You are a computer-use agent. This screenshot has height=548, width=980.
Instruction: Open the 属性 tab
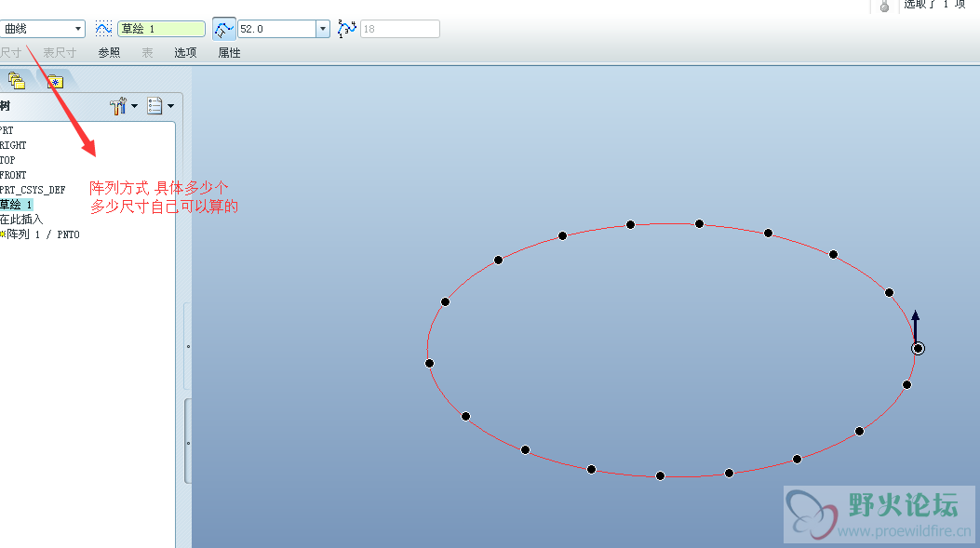coord(229,52)
